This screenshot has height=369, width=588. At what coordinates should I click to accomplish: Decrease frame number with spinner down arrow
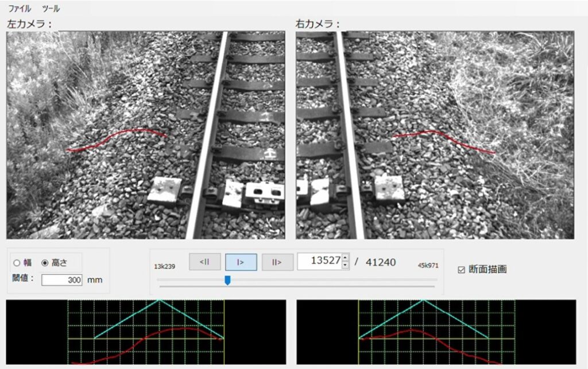[x=345, y=265]
